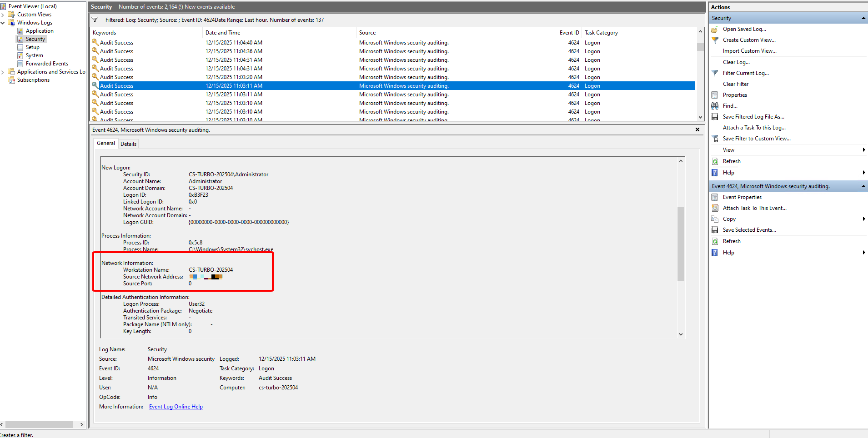The image size is (868, 438).
Task: Select Create Custom View action
Action: [749, 40]
